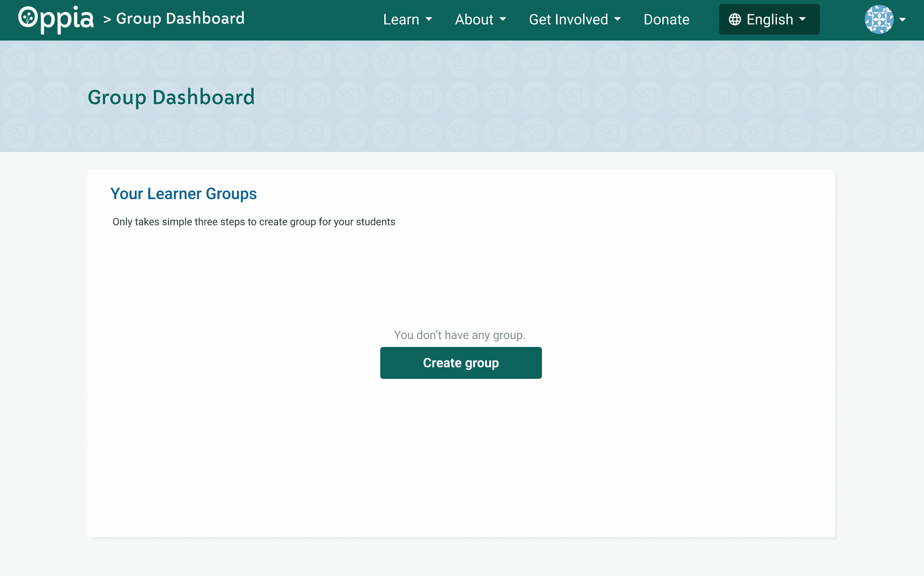
Task: Click the chevron next to English
Action: pos(803,20)
